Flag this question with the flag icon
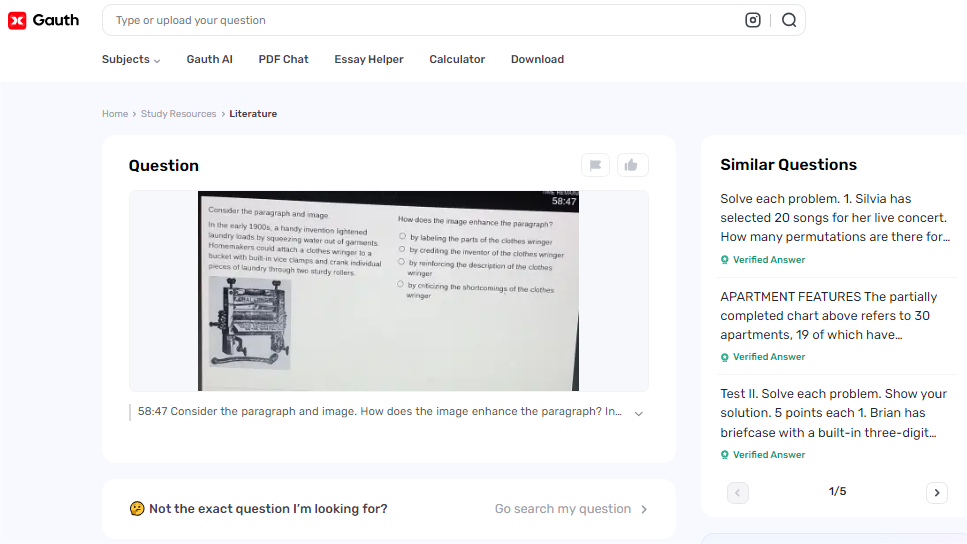Screen dimensions: 967x544 595,166
